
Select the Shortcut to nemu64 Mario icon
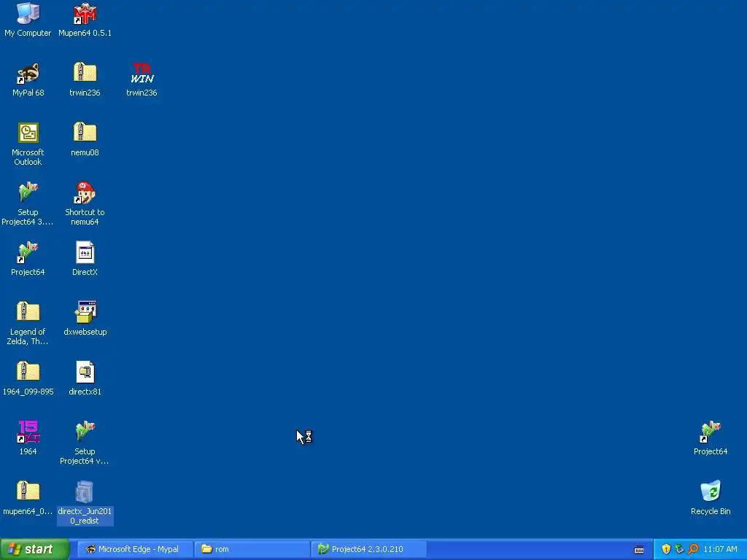85,192
